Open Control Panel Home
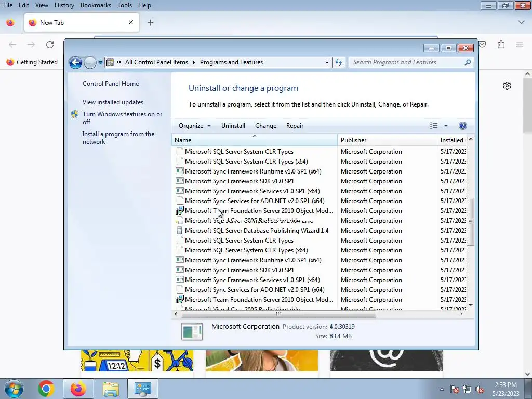The width and height of the screenshot is (532, 399). coord(111,84)
